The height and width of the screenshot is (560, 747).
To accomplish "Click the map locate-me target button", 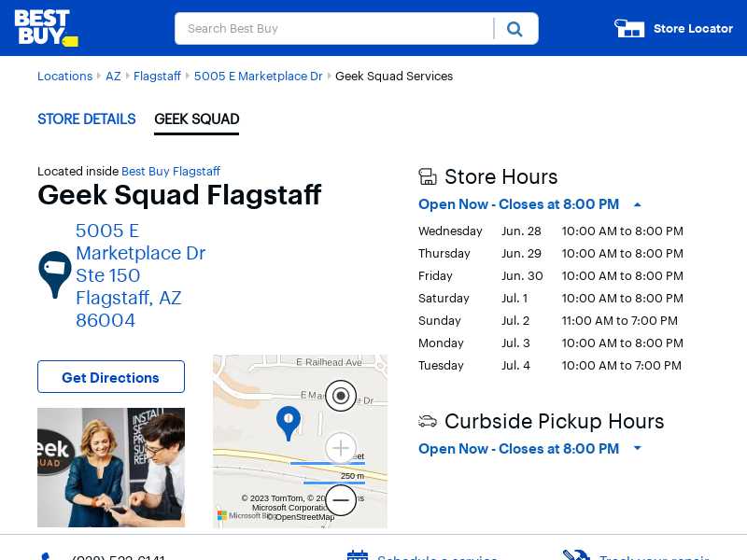I will 341,396.
